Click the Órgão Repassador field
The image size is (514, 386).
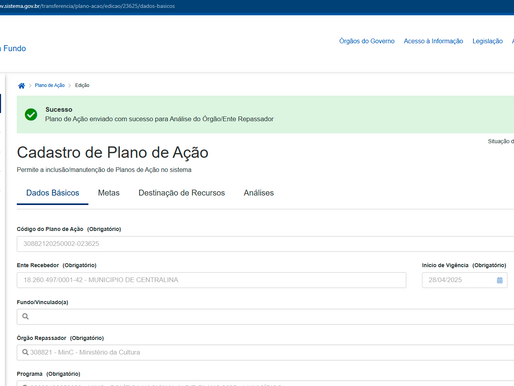click(265, 352)
